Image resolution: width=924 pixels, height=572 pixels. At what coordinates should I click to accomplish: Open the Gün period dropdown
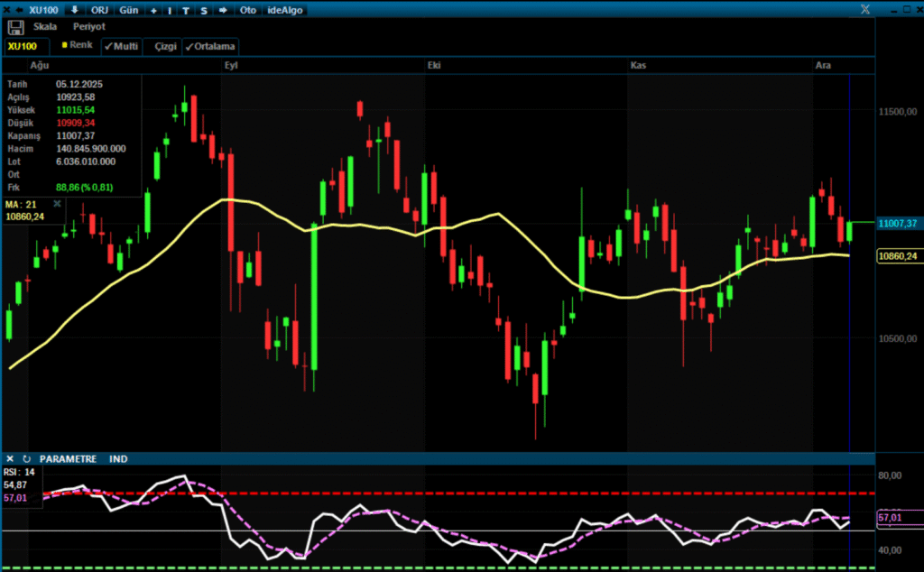pyautogui.click(x=130, y=10)
